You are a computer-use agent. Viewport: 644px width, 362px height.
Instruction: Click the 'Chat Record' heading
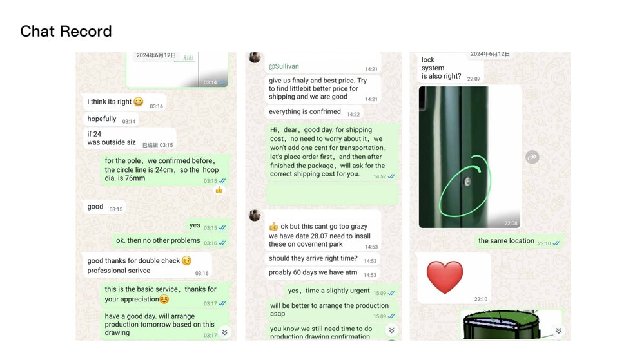[x=66, y=31]
